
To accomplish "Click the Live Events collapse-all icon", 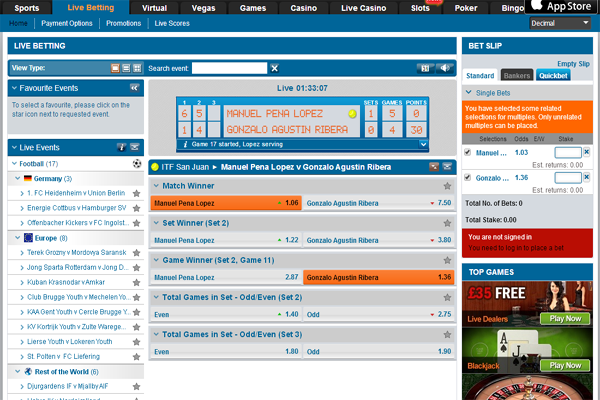I will pyautogui.click(x=135, y=147).
